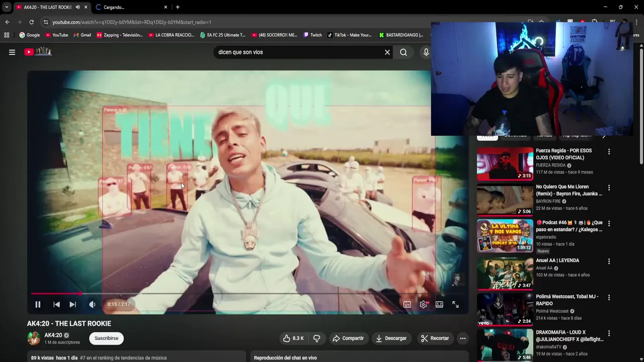Open 'Reproducción del chat en vivo' panel

[x=285, y=358]
